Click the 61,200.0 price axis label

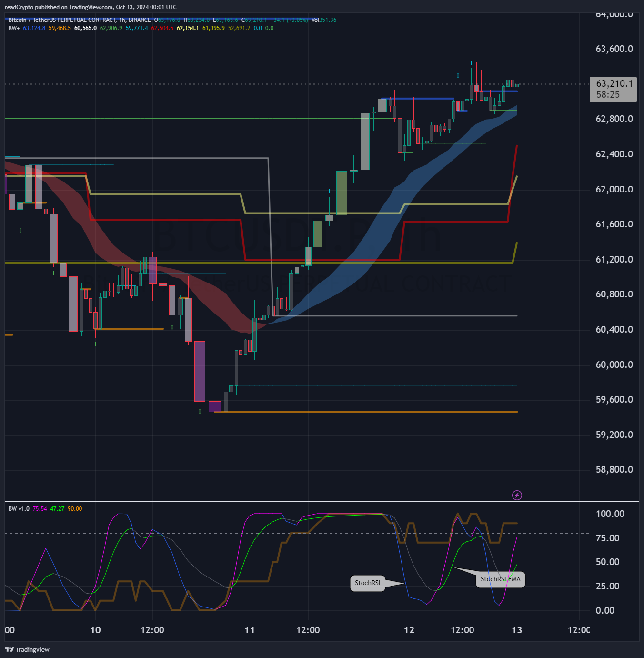pos(614,260)
